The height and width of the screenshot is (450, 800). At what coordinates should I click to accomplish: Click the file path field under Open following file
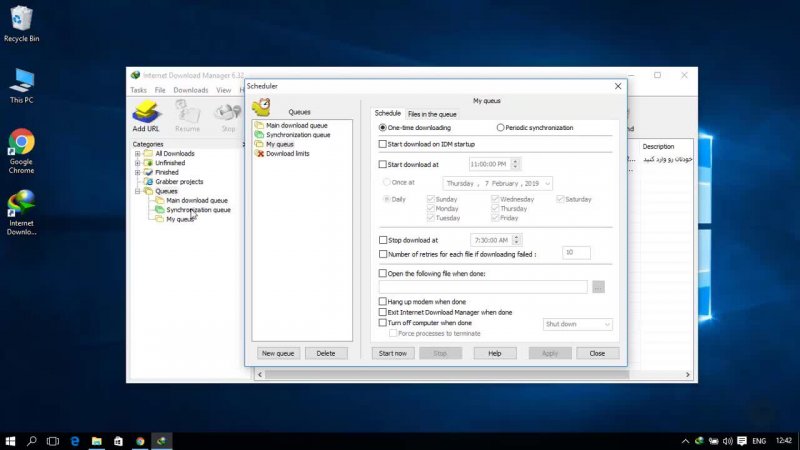(483, 287)
